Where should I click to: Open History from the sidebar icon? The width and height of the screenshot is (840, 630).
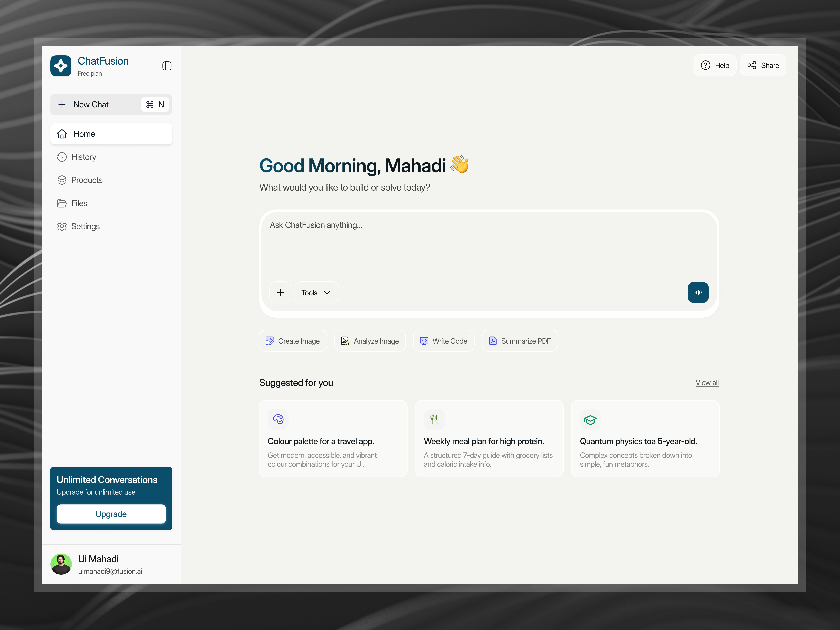tap(62, 157)
